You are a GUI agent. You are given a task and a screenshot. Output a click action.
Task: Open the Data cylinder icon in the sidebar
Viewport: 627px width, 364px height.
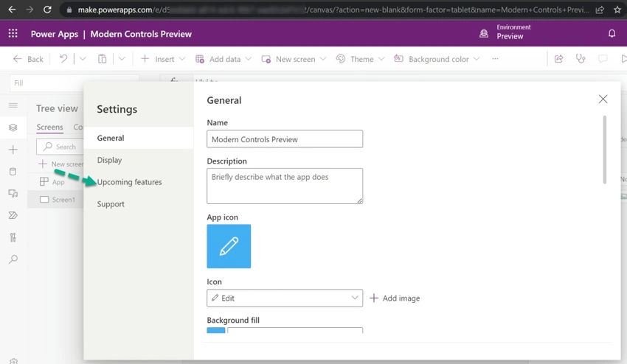tap(13, 172)
